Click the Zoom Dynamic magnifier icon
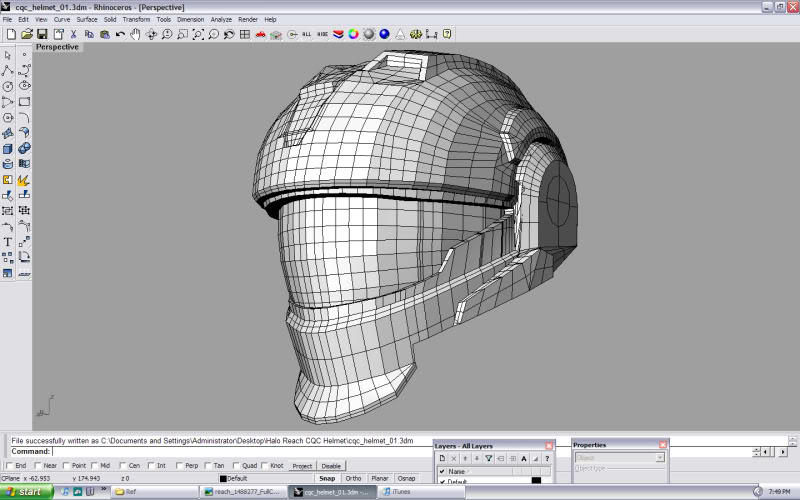The height and width of the screenshot is (500, 800). [x=167, y=34]
